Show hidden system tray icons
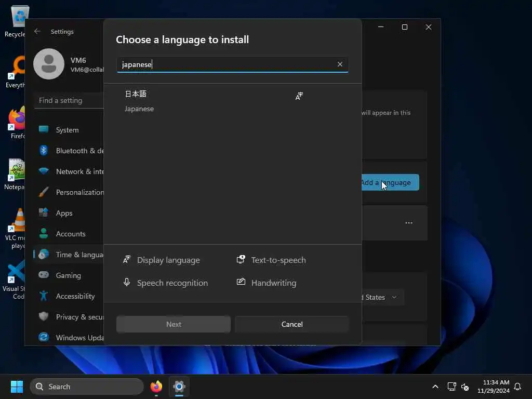The width and height of the screenshot is (532, 399). 435,387
